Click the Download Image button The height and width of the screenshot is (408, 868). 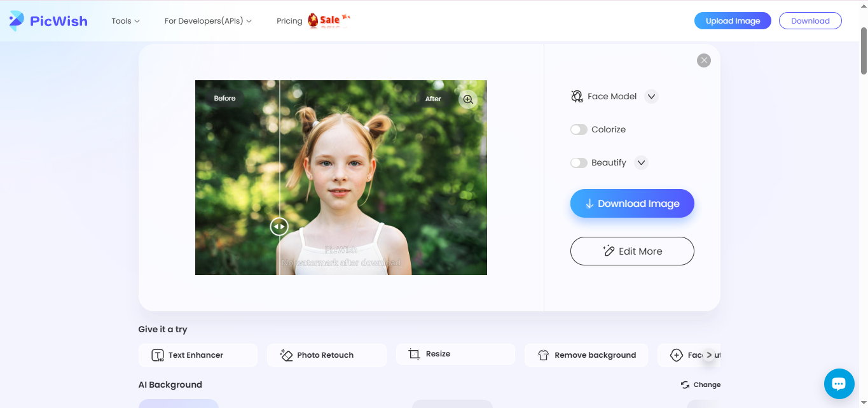click(x=631, y=203)
